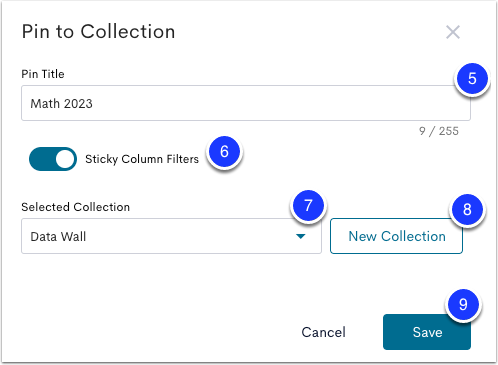Click the Math 2023 text in the title box
The image size is (498, 365).
click(61, 104)
